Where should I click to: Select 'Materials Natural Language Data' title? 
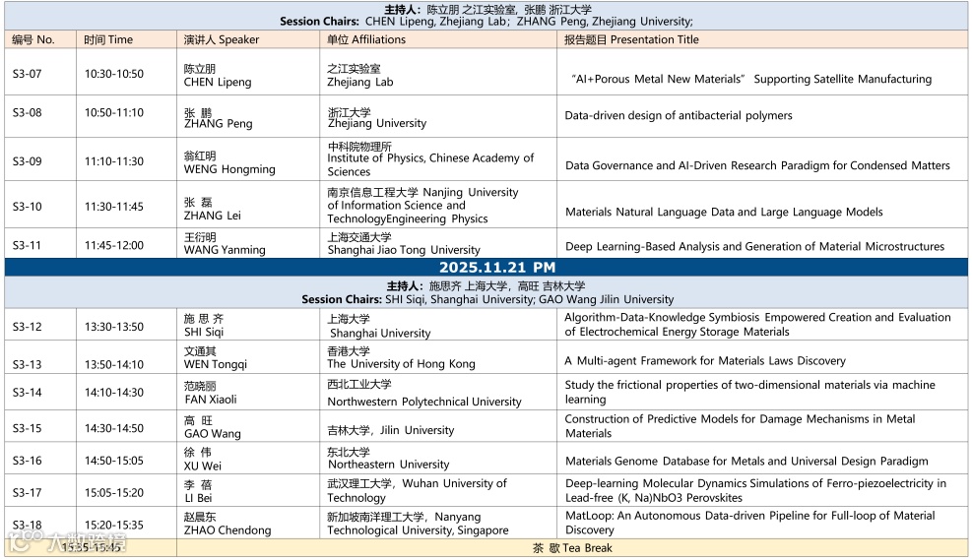[724, 213]
